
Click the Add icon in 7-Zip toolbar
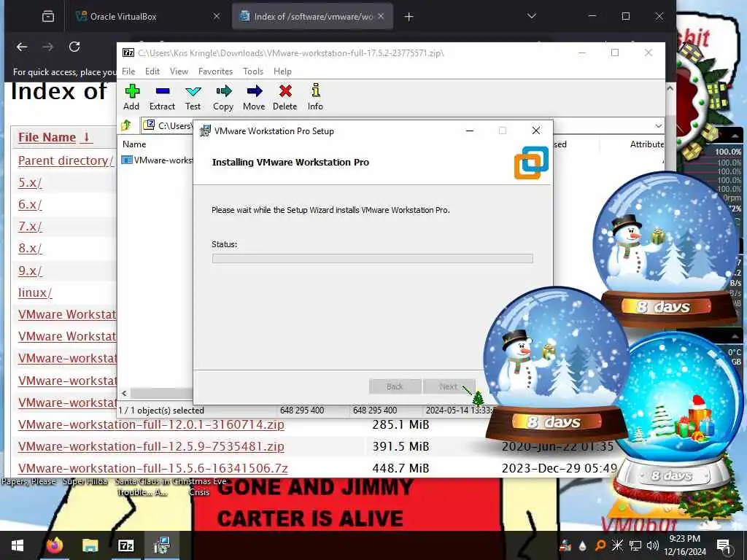click(132, 91)
